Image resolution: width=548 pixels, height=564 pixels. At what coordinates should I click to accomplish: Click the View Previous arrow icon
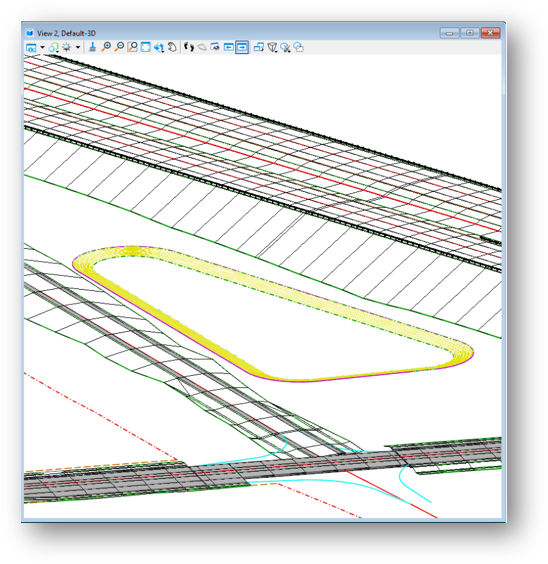pos(228,47)
